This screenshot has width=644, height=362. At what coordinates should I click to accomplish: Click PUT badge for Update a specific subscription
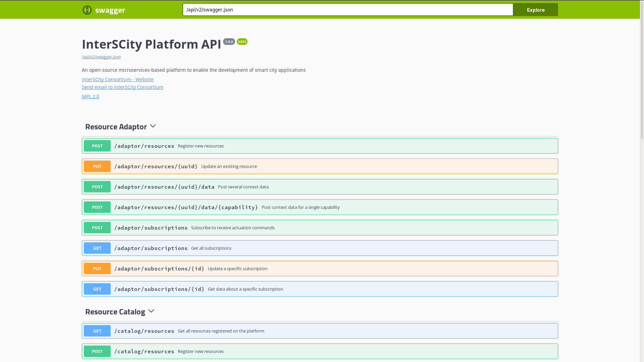point(97,269)
